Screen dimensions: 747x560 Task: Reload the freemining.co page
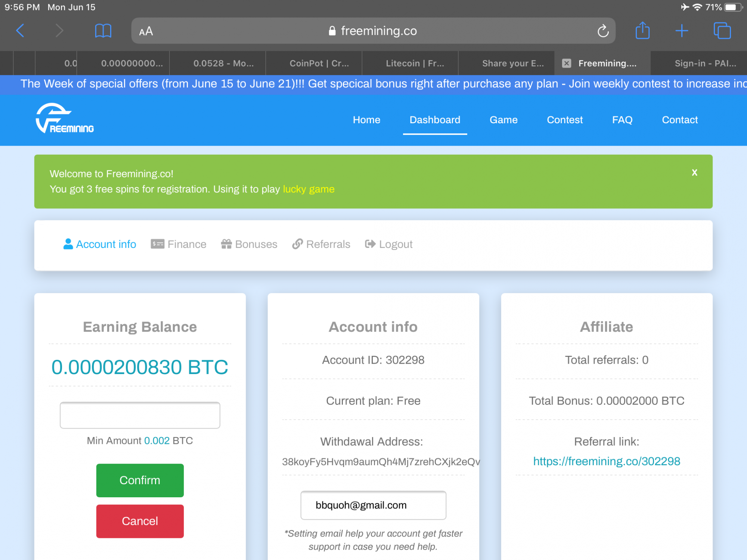[603, 31]
